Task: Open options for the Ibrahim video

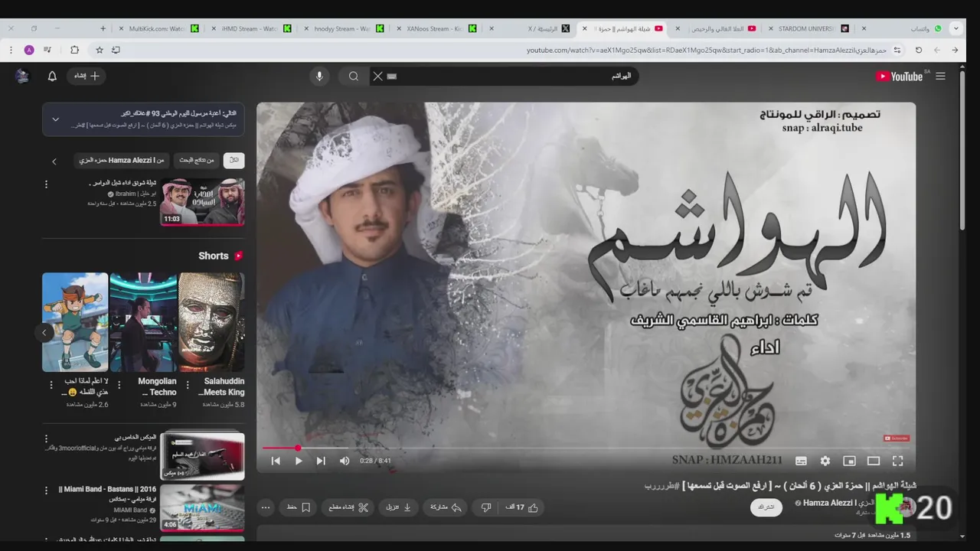Action: point(46,184)
